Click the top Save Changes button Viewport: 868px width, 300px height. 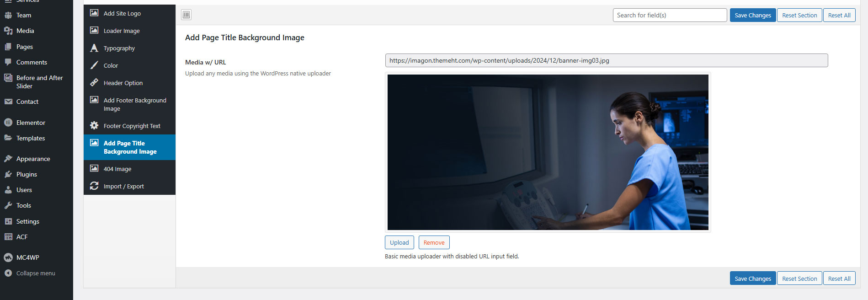[x=753, y=15]
